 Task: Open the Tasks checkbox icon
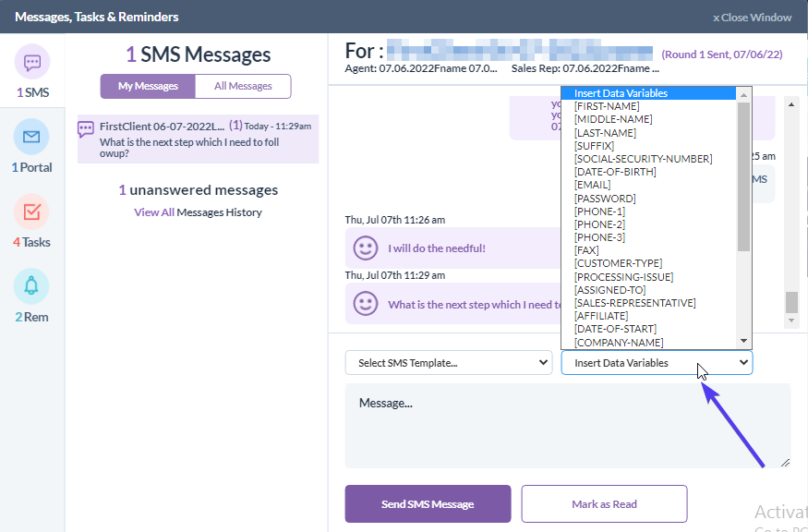[32, 212]
